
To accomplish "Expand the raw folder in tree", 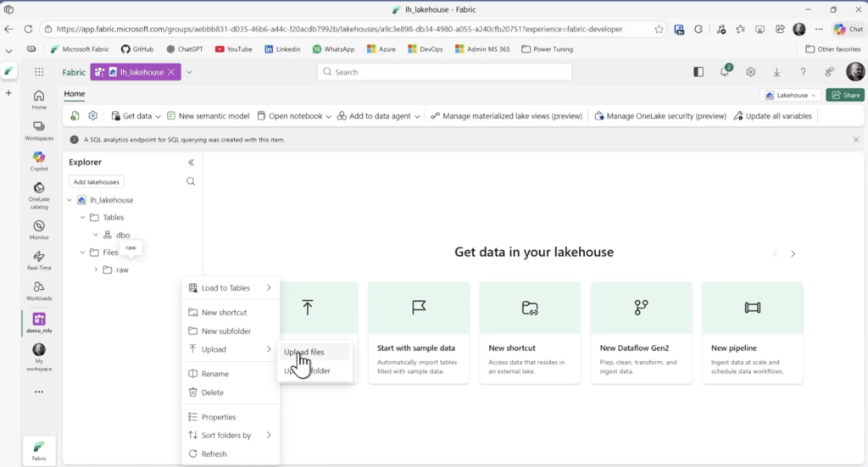I will [96, 270].
